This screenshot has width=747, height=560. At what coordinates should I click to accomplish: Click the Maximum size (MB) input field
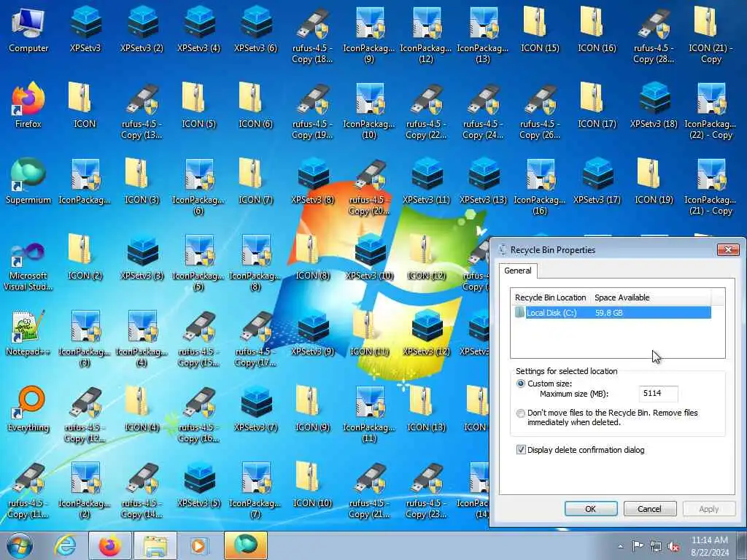click(x=658, y=393)
